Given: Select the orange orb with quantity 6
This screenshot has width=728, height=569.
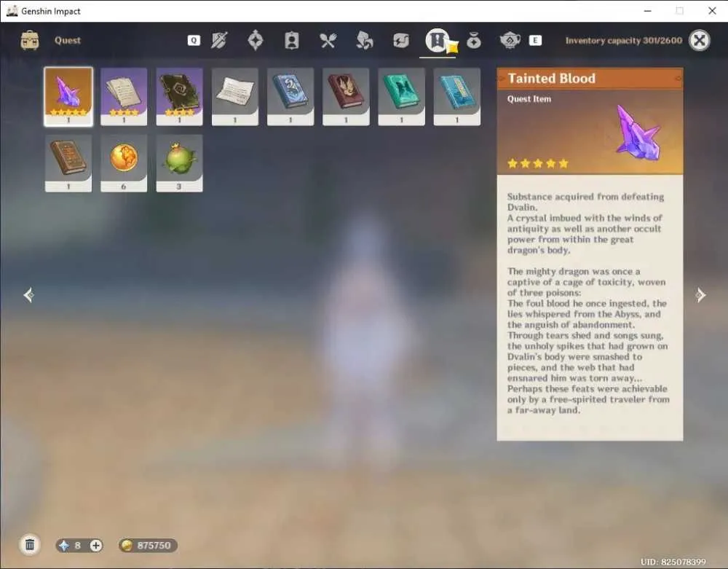Looking at the screenshot, I should coord(124,163).
